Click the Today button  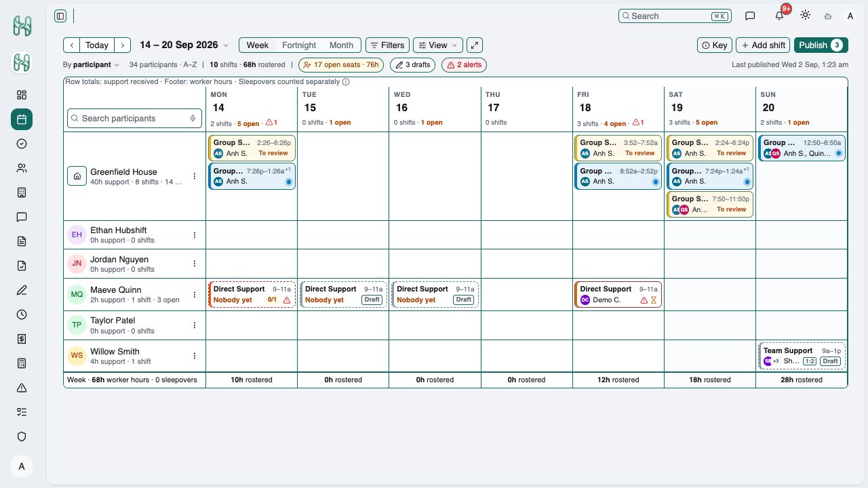click(97, 45)
